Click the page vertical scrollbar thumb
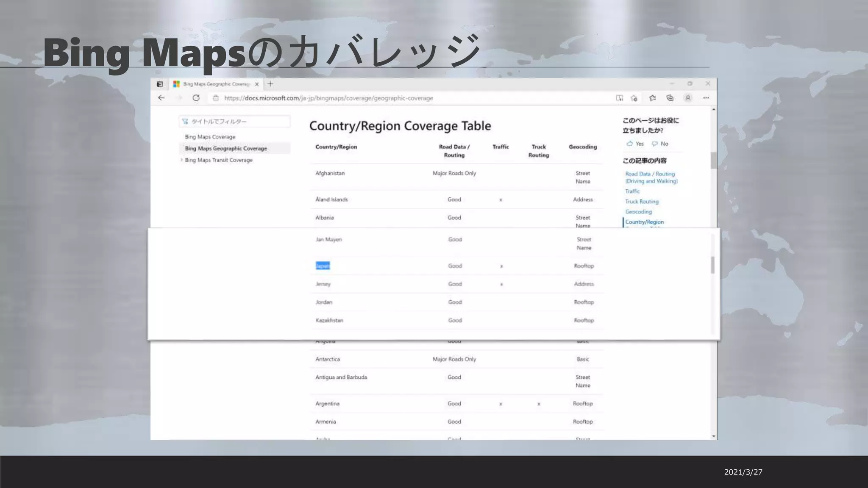The height and width of the screenshot is (488, 868). coord(713,160)
